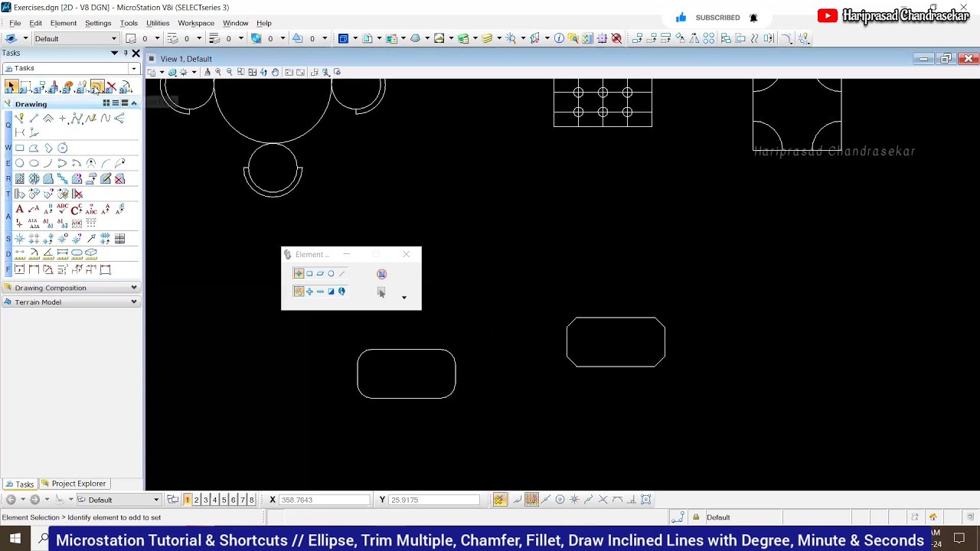
Task: Click the Windows Start button
Action: [15, 539]
